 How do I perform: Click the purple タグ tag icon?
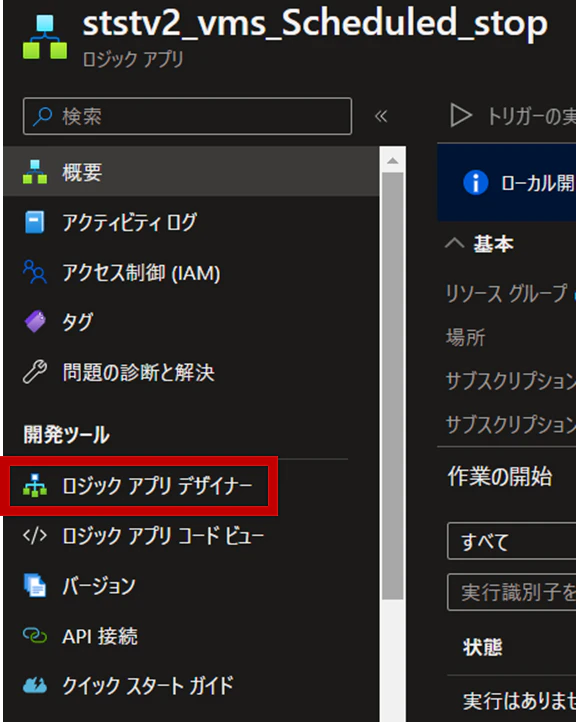[35, 321]
